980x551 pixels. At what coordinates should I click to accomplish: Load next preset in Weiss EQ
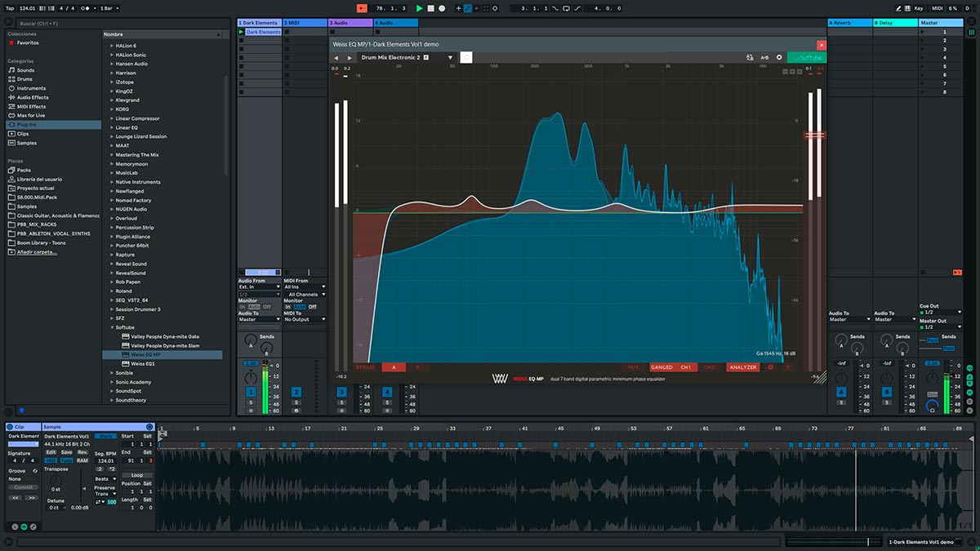pos(350,58)
